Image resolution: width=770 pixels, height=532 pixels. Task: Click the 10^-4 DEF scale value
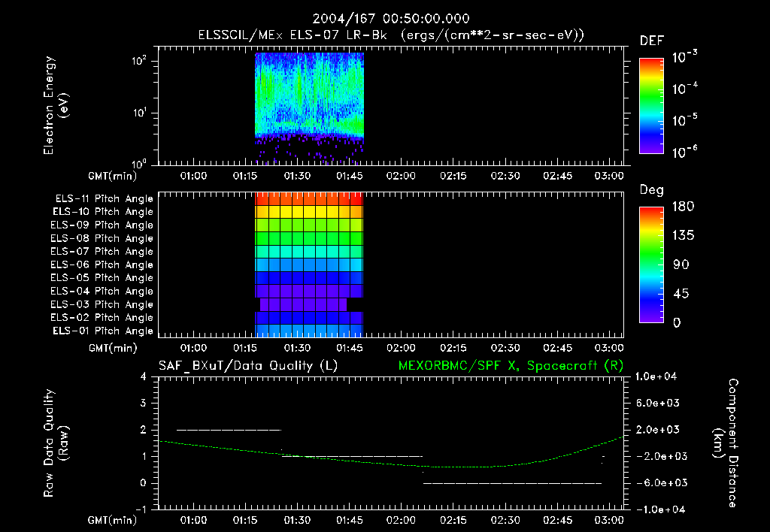tap(684, 89)
